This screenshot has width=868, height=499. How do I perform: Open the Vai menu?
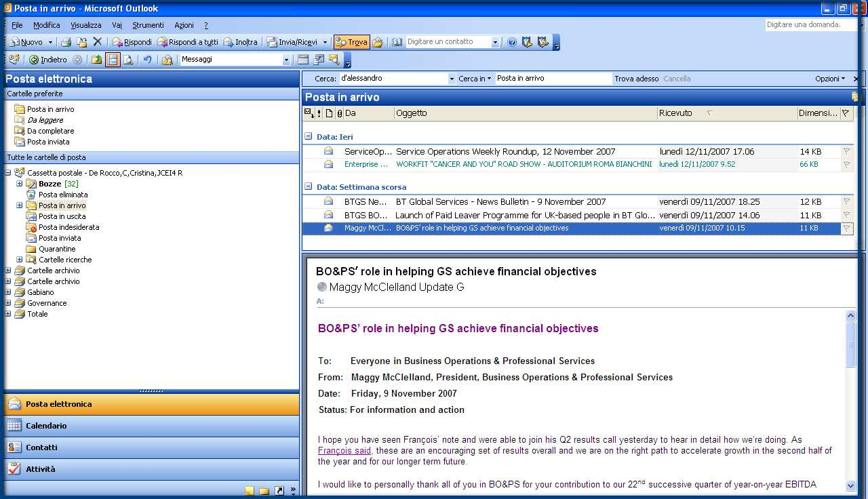pyautogui.click(x=117, y=25)
